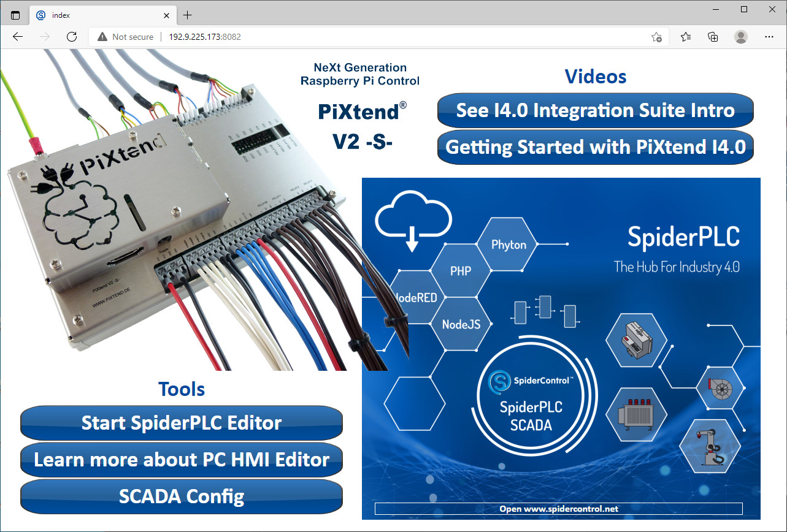Open Getting Started with PiXtend I4.0 video
787x532 pixels.
coord(595,147)
